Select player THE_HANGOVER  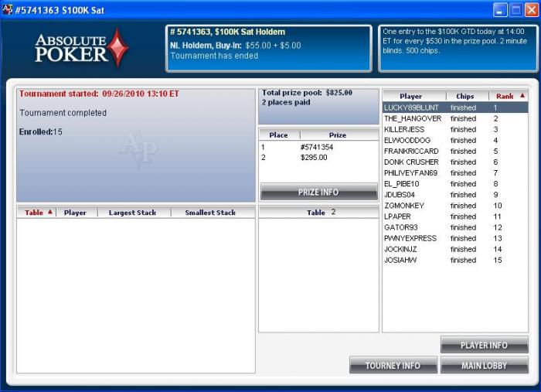pyautogui.click(x=455, y=119)
